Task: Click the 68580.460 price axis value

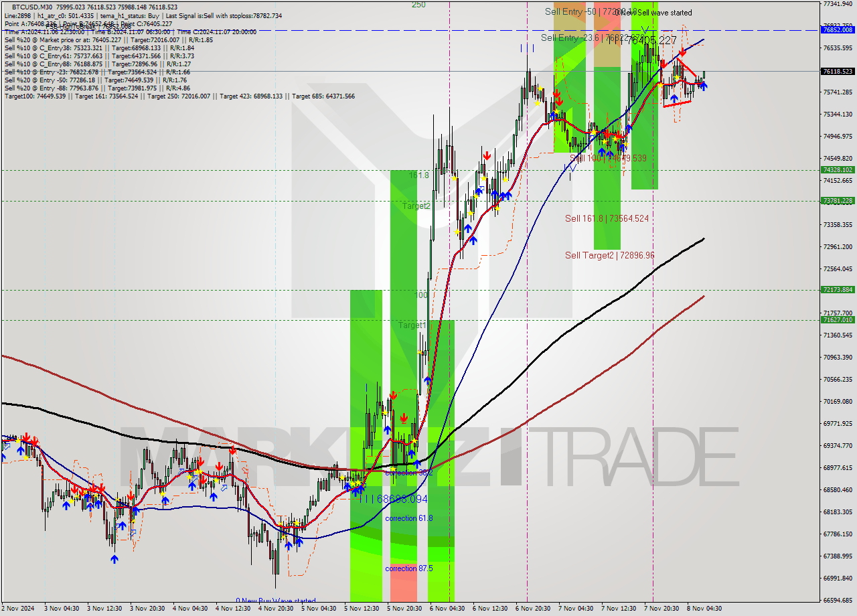Action: click(x=838, y=490)
